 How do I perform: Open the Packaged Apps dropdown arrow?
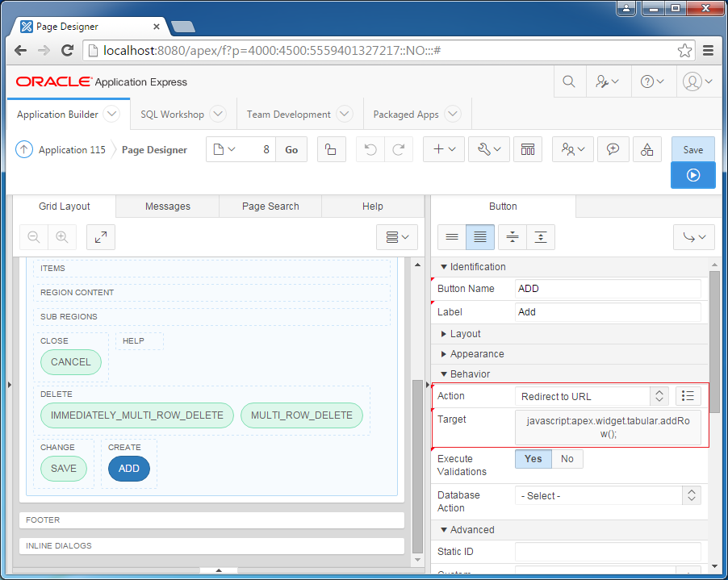pyautogui.click(x=453, y=114)
